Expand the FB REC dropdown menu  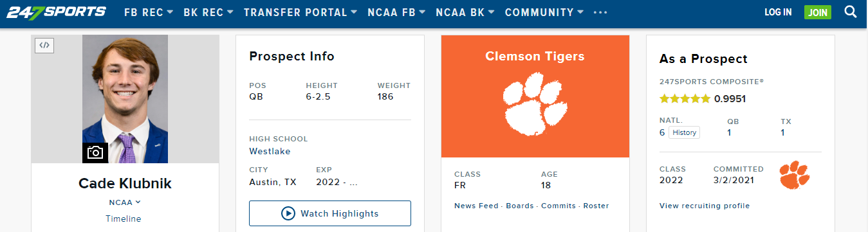(x=149, y=12)
